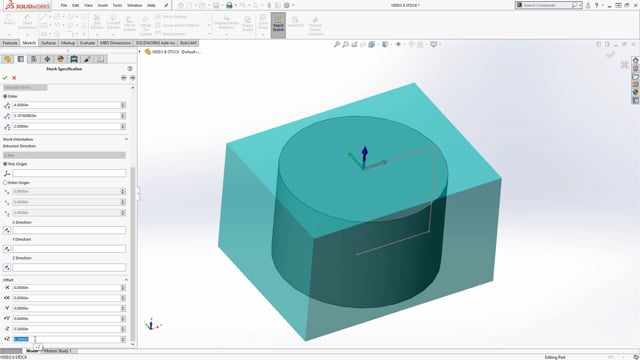Select the Enter dimensions radio button
The width and height of the screenshot is (640, 360).
point(5,96)
